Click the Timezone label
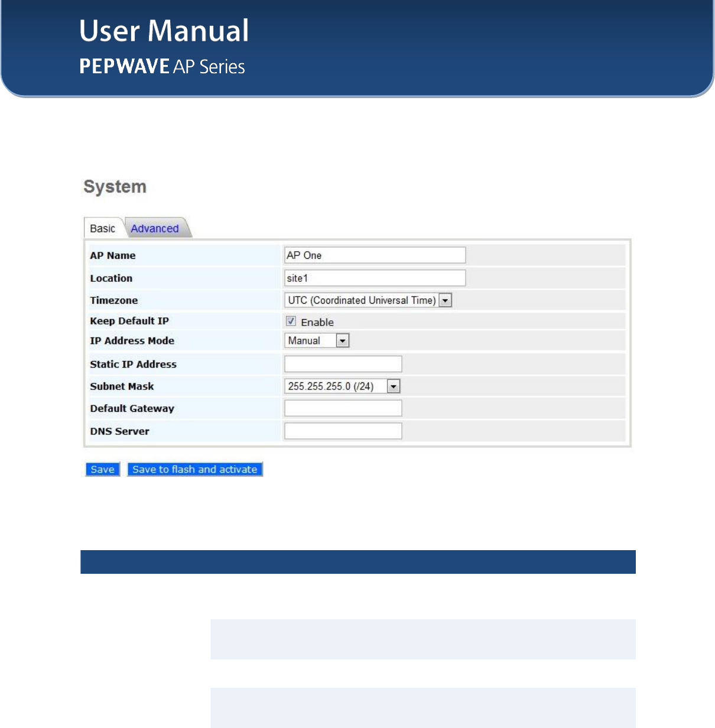Screen dimensions: 715x728 pos(114,300)
